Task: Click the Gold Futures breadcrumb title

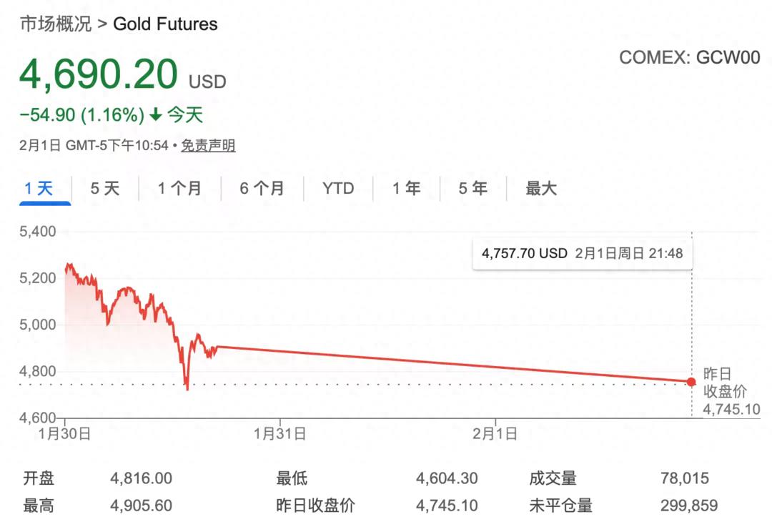Action: click(164, 24)
